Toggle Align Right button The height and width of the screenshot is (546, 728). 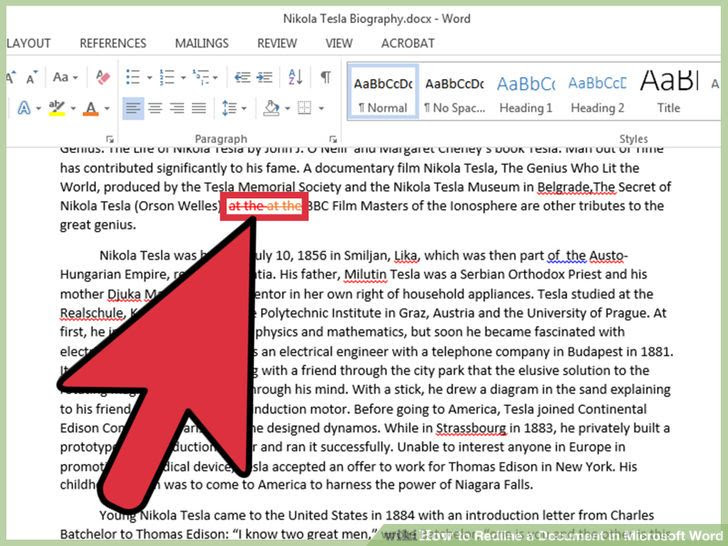point(177,109)
